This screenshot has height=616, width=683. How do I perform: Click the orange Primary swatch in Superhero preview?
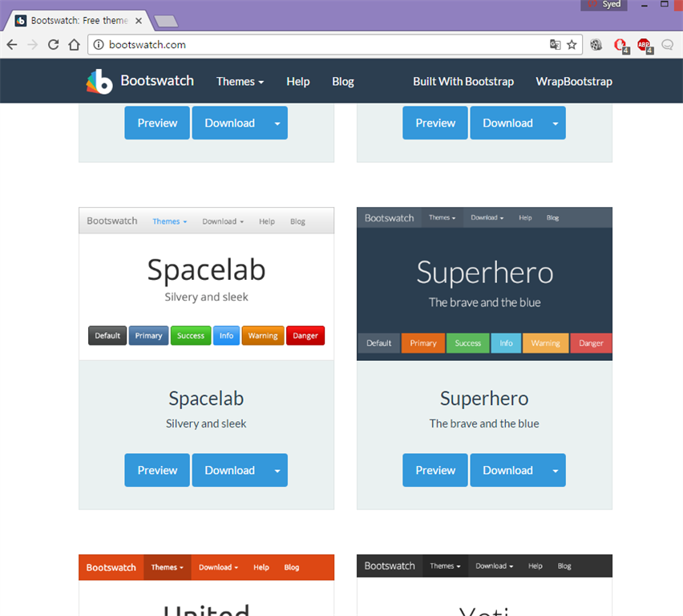point(423,343)
